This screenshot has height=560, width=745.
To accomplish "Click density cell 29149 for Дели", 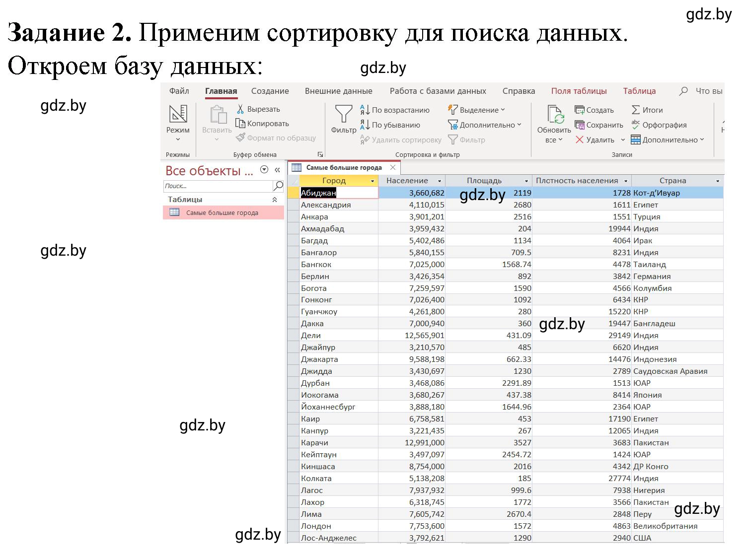I will 582,335.
